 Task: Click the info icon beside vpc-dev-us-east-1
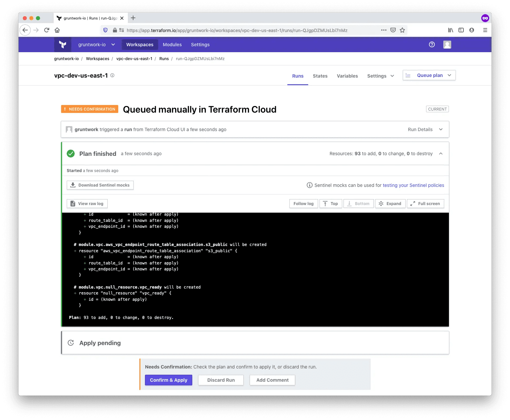pyautogui.click(x=112, y=75)
